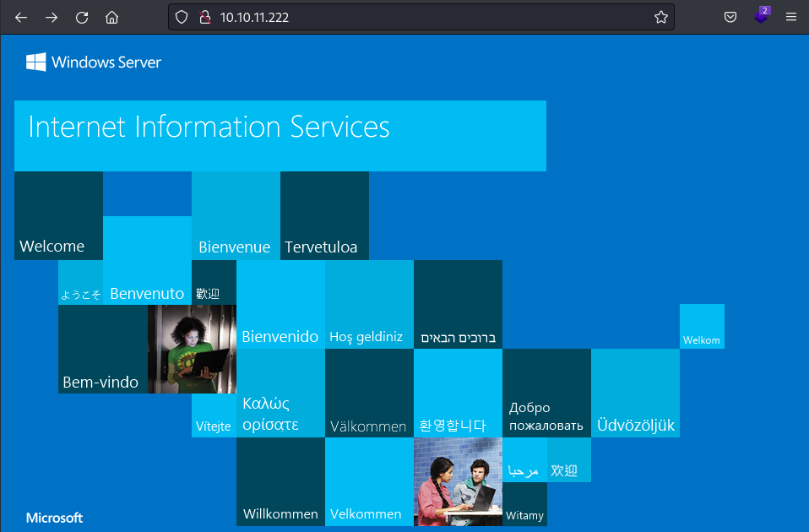Image resolution: width=809 pixels, height=532 pixels.
Task: Click the Willkommen tile
Action: click(280, 482)
